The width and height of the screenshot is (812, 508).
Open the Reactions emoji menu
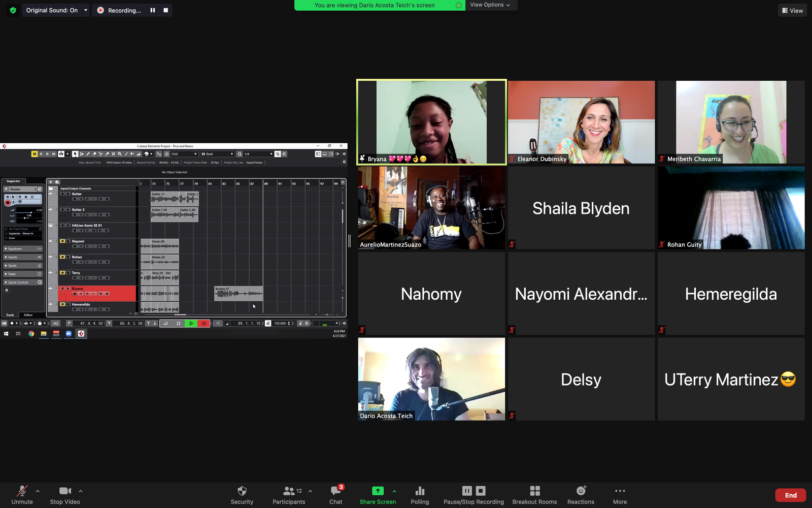(581, 495)
